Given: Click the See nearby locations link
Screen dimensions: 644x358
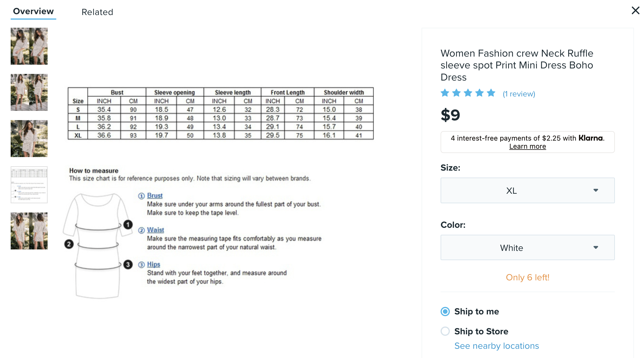Looking at the screenshot, I should click(496, 345).
